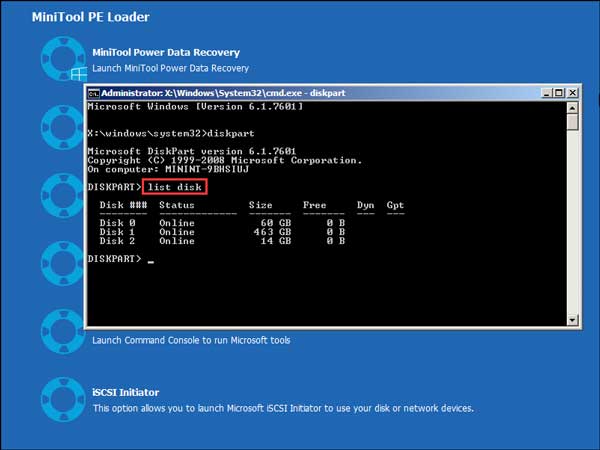Viewport: 600px width, 450px height.
Task: Click the MININT-9BHSIUJ computer name line
Action: [168, 170]
